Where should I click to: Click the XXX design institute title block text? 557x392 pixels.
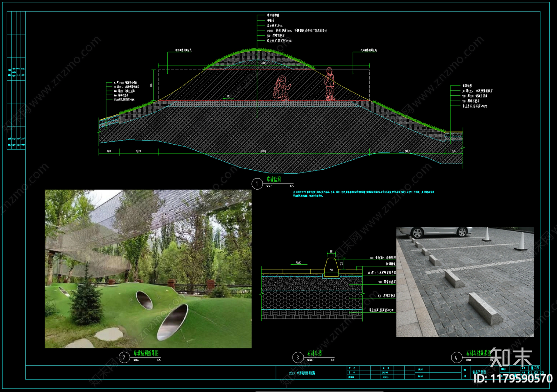302,373
